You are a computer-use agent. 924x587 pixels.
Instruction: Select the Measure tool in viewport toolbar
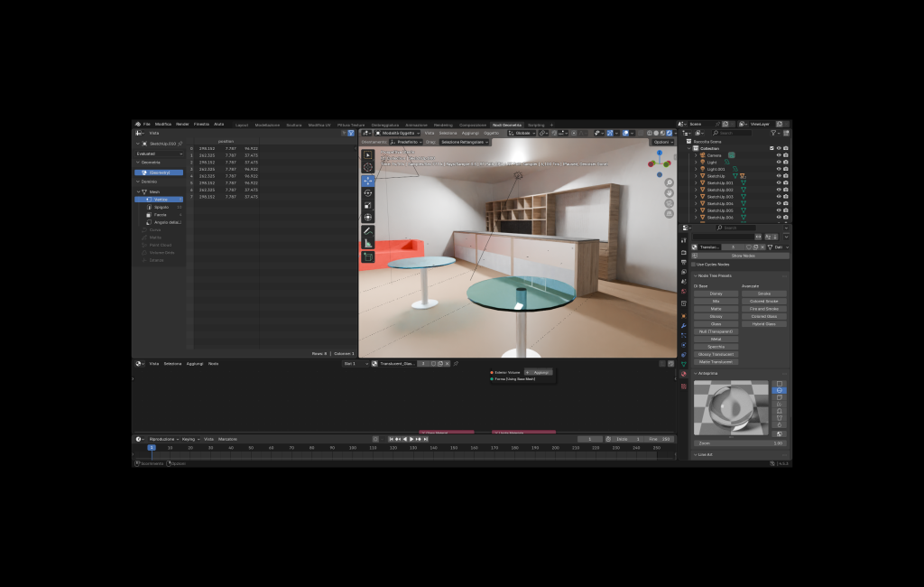368,243
